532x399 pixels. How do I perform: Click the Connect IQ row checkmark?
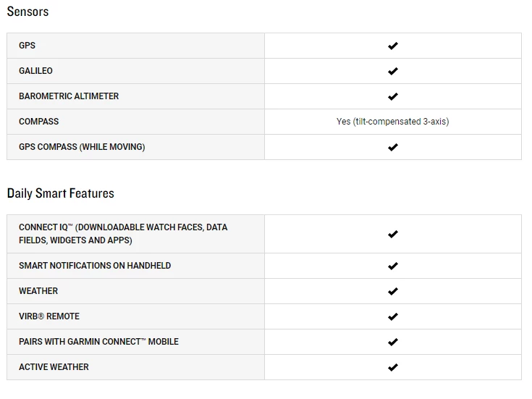[x=393, y=234]
